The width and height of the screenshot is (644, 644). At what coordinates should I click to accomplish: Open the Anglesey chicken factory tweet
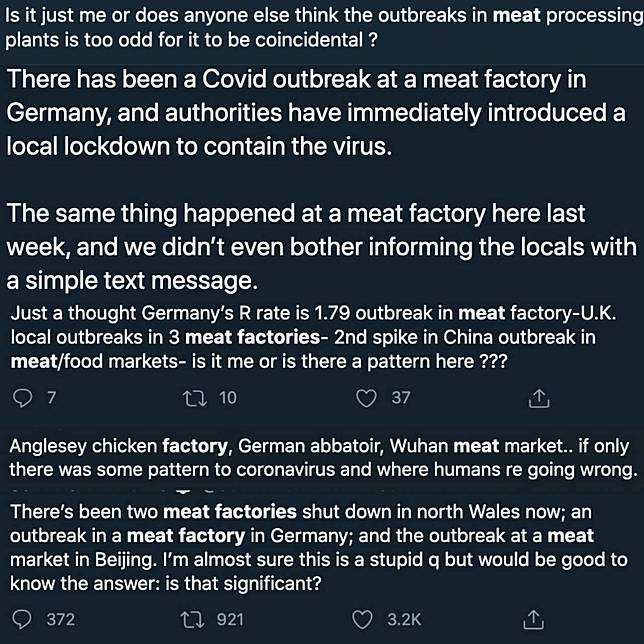[x=320, y=458]
